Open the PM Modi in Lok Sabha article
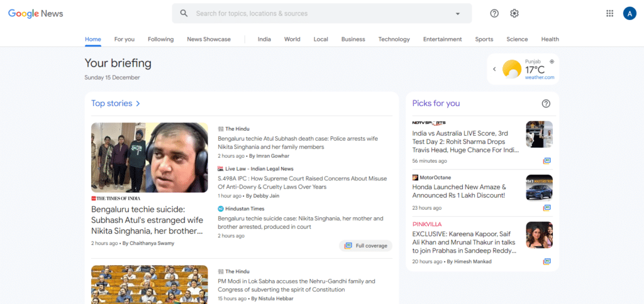The width and height of the screenshot is (644, 304). pyautogui.click(x=297, y=286)
